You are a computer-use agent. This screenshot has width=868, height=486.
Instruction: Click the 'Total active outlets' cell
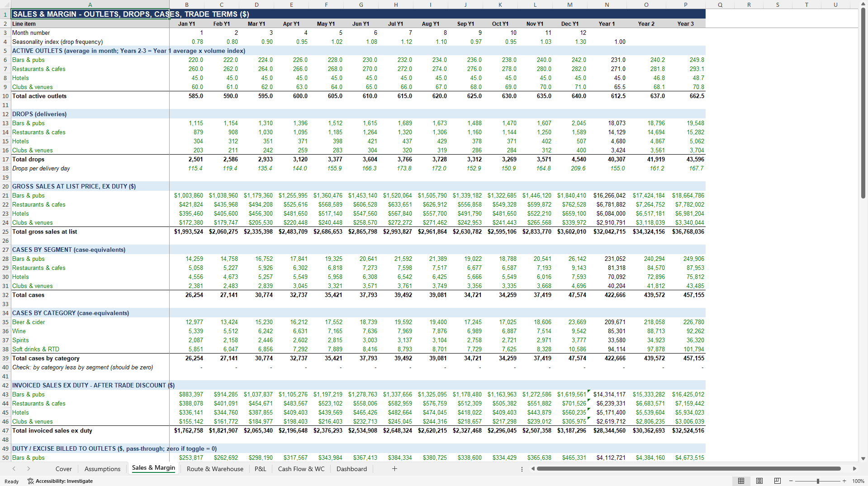click(x=90, y=96)
